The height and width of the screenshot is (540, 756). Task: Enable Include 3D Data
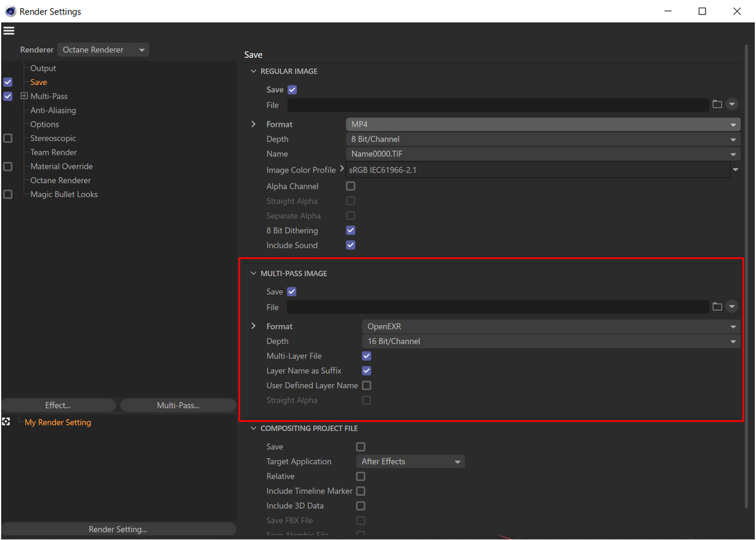[x=360, y=505]
